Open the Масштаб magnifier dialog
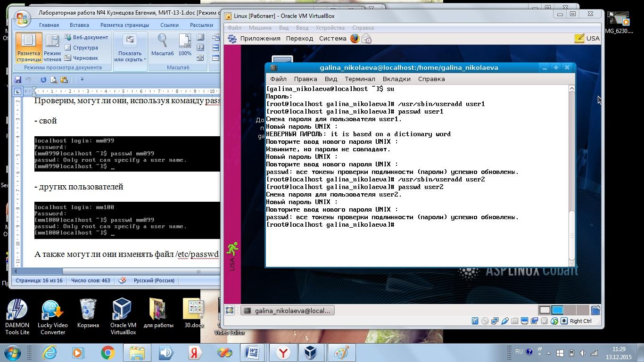 pos(163,45)
